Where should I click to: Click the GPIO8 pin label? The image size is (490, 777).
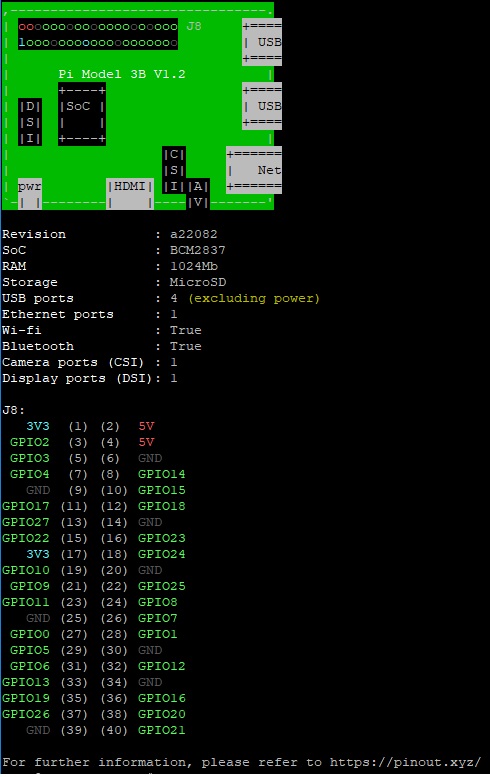[x=158, y=602]
